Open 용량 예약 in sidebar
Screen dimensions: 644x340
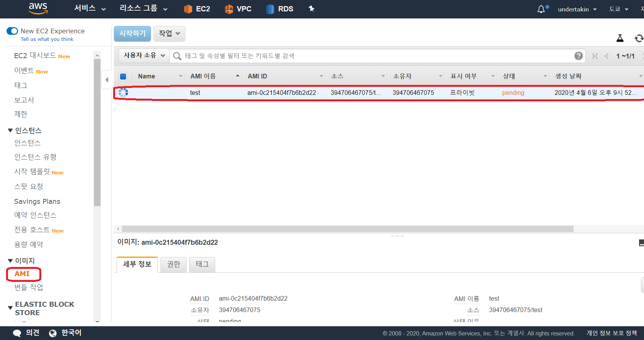point(29,244)
